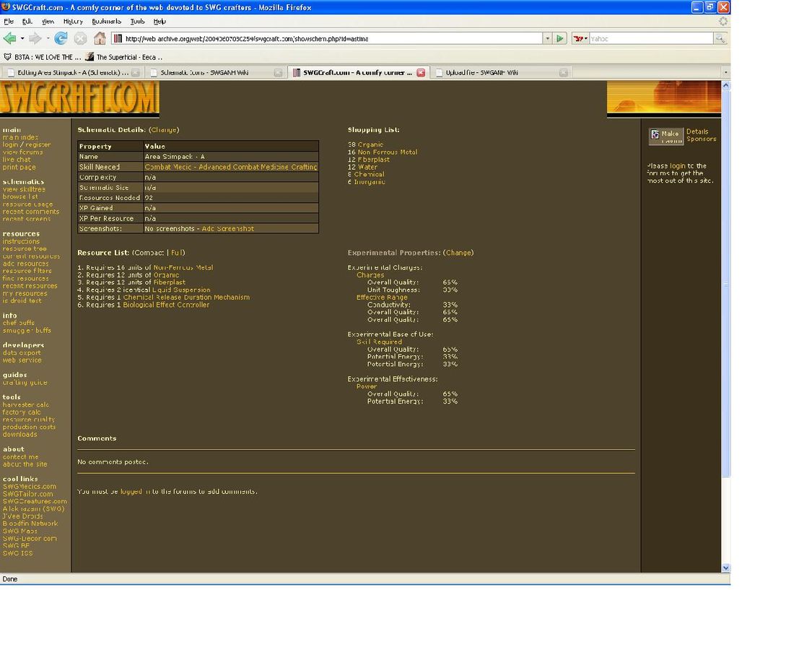
Task: Click the Make a Donation image button
Action: pos(665,136)
